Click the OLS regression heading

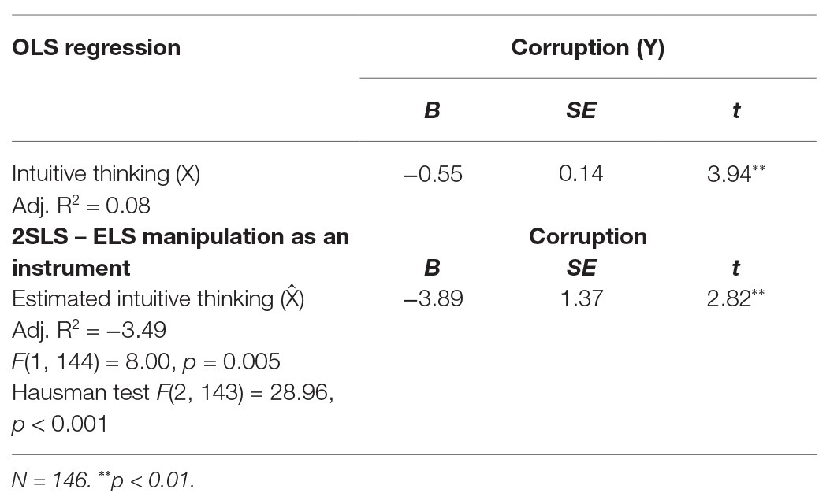[96, 48]
